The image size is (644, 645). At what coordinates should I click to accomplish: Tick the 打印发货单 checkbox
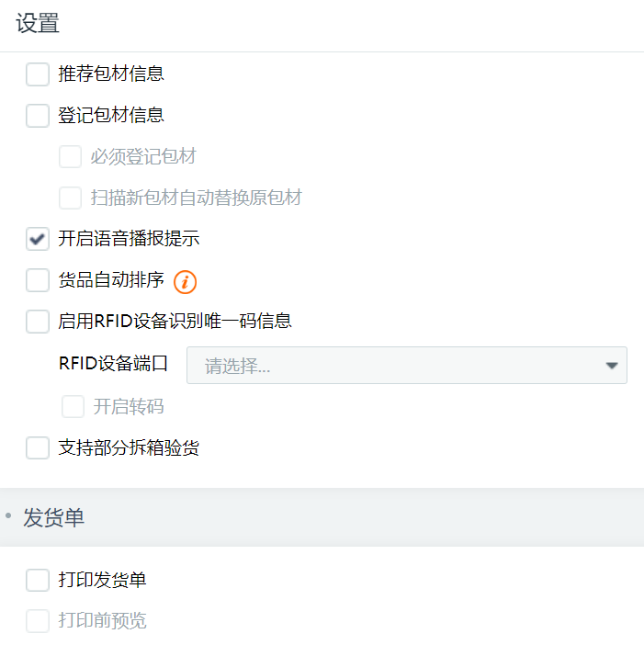coord(38,580)
